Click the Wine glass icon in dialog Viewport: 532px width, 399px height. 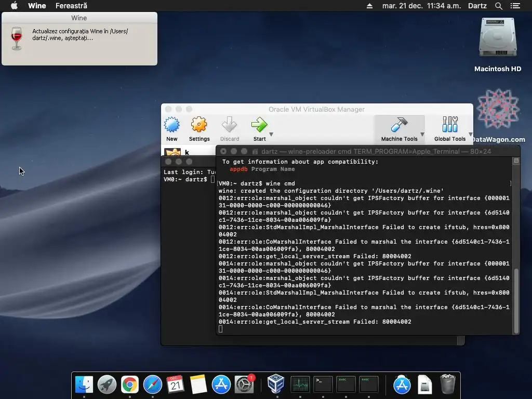coord(16,38)
